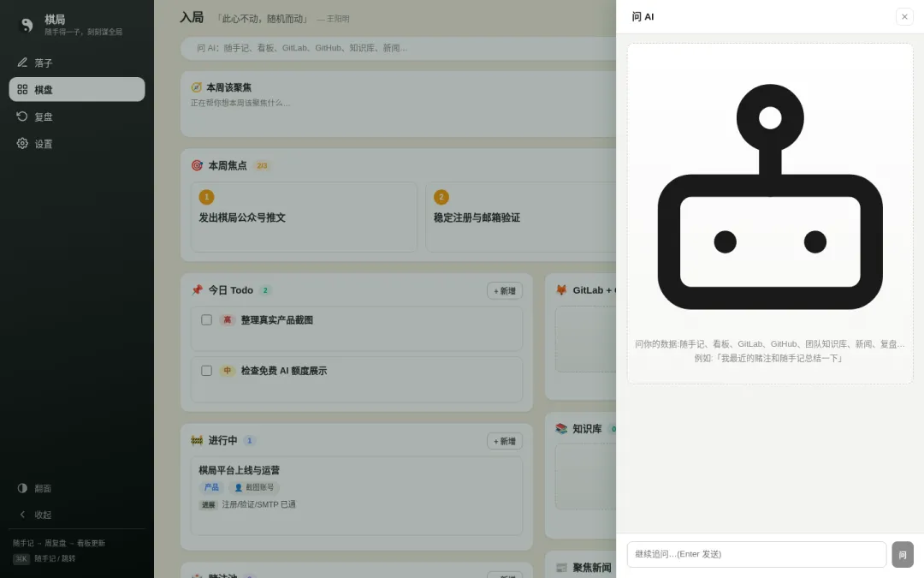Click the text 正在帮你想本周该聚焦什么…

click(240, 104)
